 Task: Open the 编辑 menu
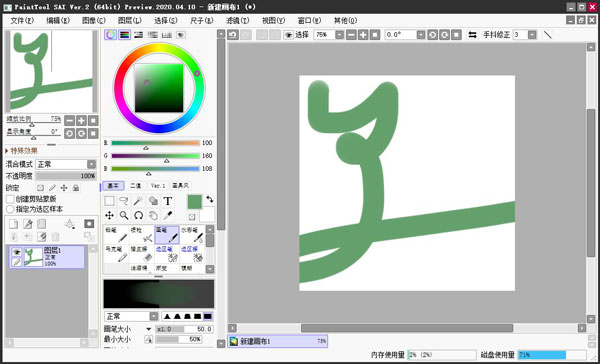click(58, 21)
